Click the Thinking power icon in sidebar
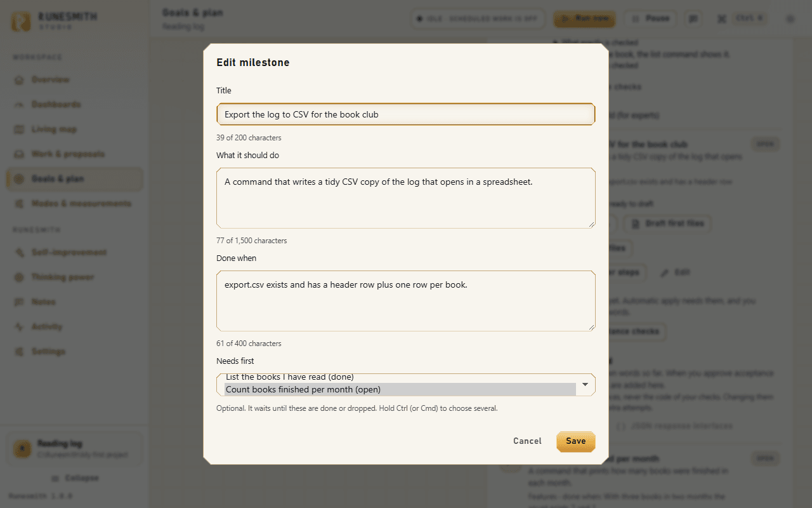812x508 pixels. tap(19, 277)
